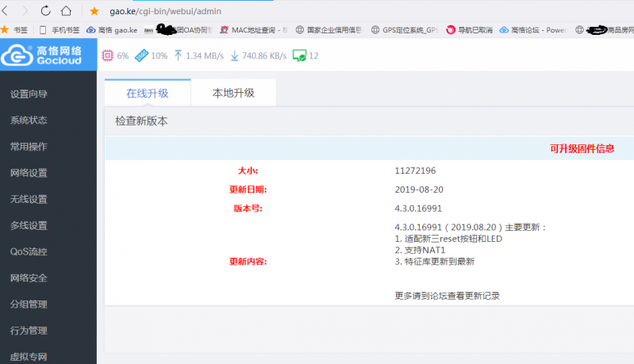The image size is (634, 364).
Task: Open the 导航已取消 bookmark
Action: click(x=470, y=30)
